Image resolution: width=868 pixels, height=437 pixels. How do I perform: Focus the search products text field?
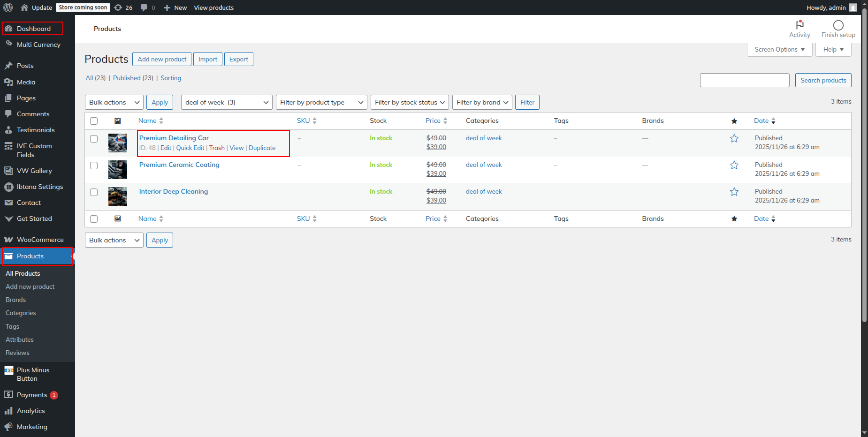(x=745, y=80)
